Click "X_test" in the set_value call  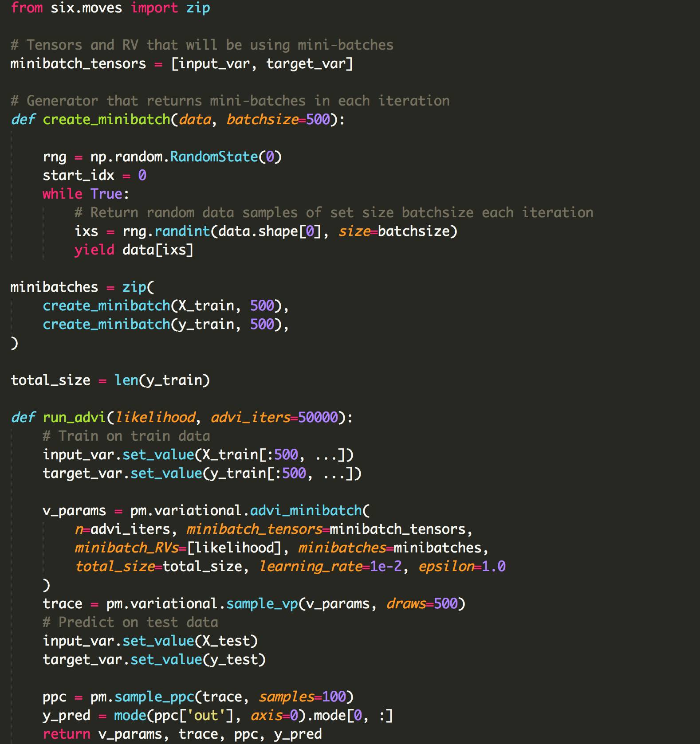[226, 641]
